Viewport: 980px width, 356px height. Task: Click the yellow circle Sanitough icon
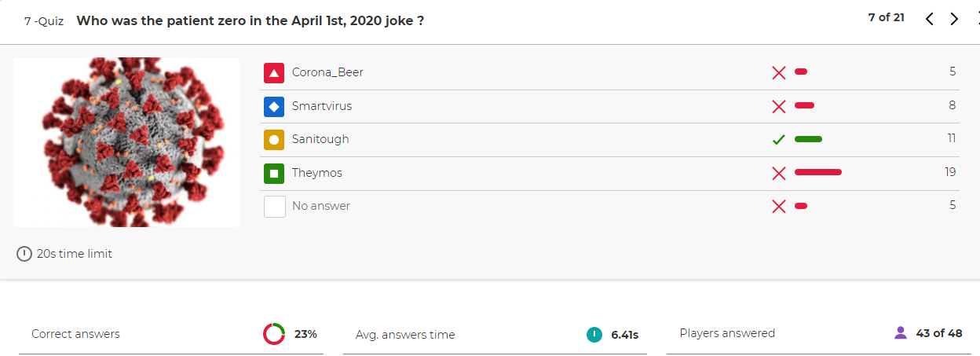point(274,140)
